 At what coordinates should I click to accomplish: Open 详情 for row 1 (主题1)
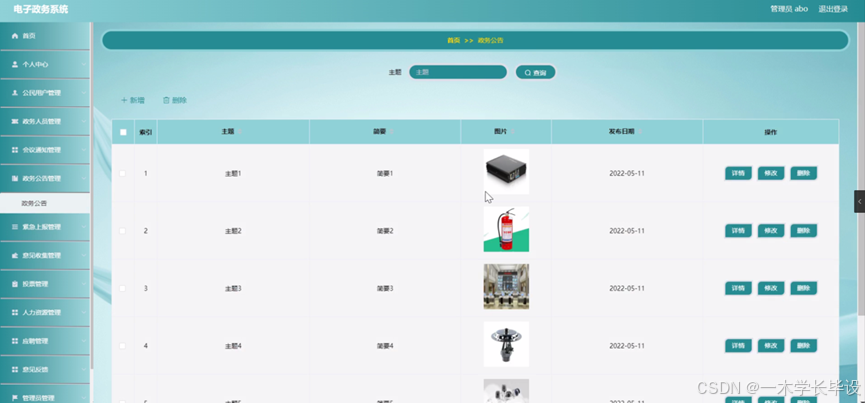(x=738, y=173)
